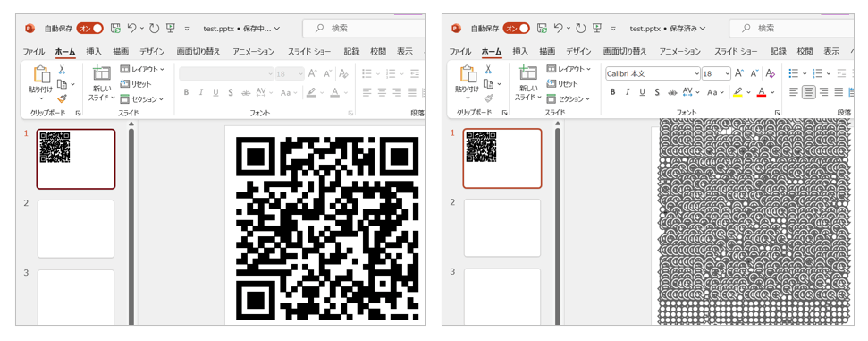Viewport: 868px width, 341px height.
Task: Open Change Case Aa menu in right window
Action: coord(715,92)
